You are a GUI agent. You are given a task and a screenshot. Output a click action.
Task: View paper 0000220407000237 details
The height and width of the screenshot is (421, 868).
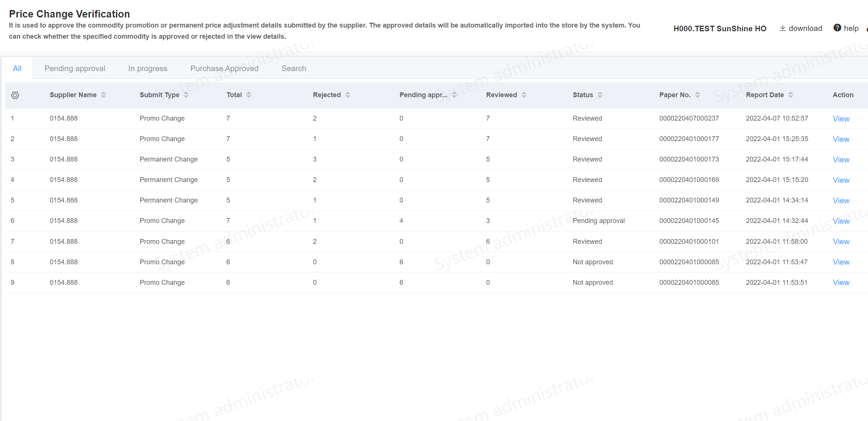[841, 119]
